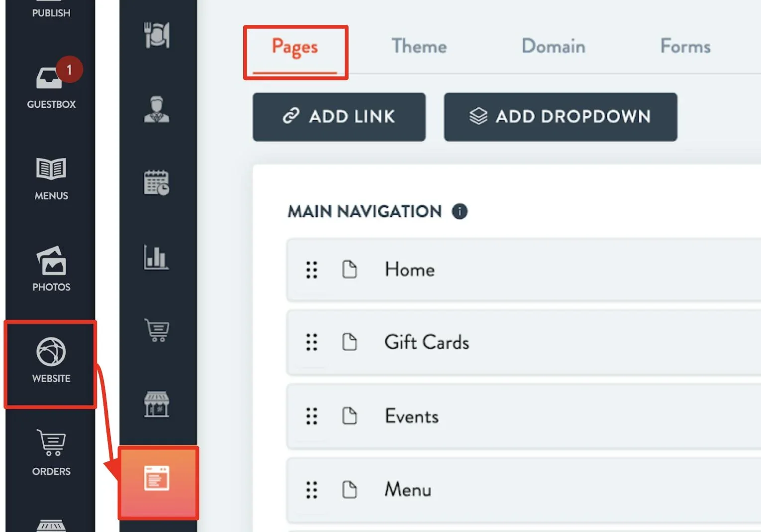The height and width of the screenshot is (532, 761).
Task: Open the Menus book icon
Action: [51, 169]
